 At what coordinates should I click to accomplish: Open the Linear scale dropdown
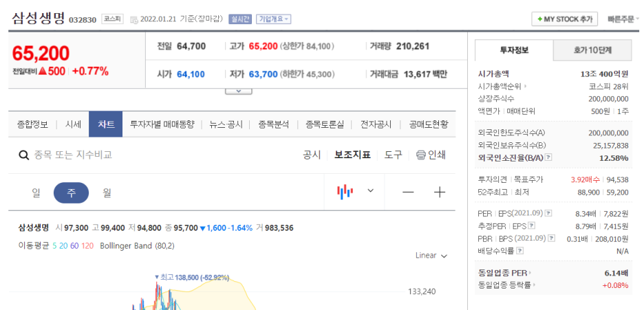431,256
